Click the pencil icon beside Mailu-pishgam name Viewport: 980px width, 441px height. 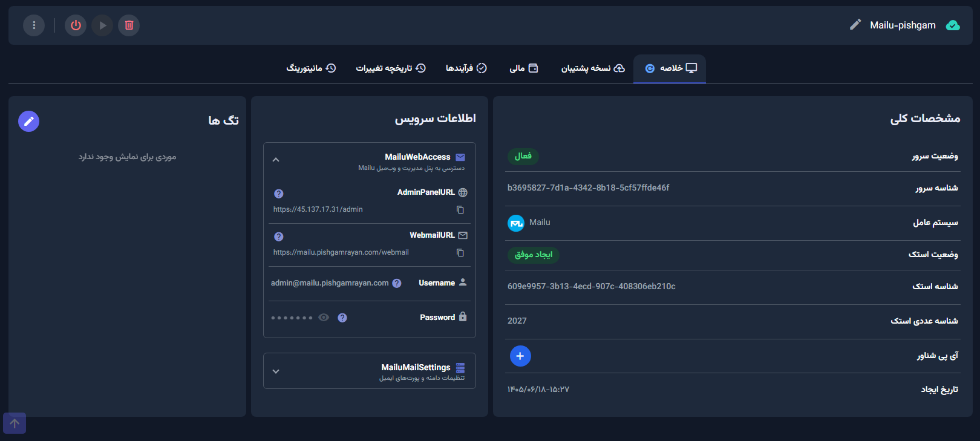tap(855, 25)
